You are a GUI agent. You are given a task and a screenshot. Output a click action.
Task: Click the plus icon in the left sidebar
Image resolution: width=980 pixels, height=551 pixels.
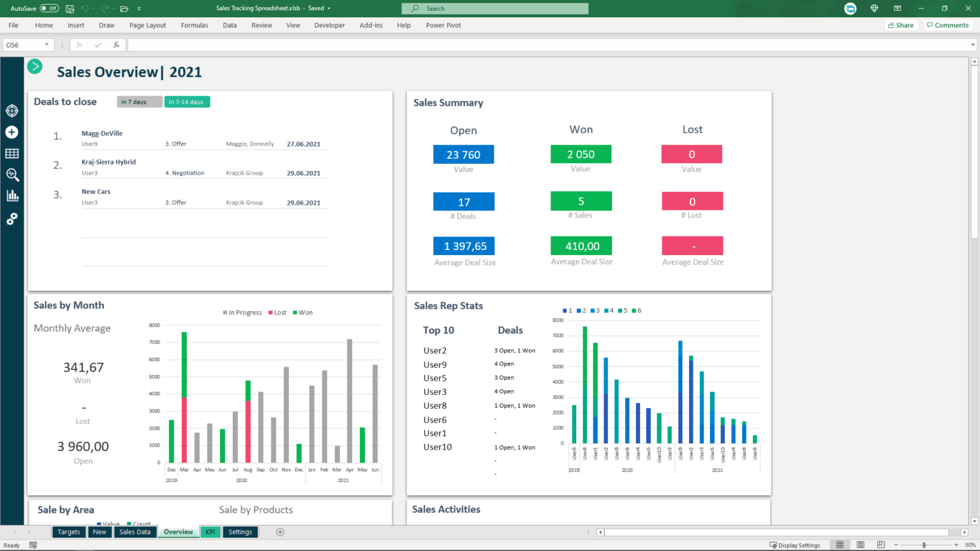[11, 132]
